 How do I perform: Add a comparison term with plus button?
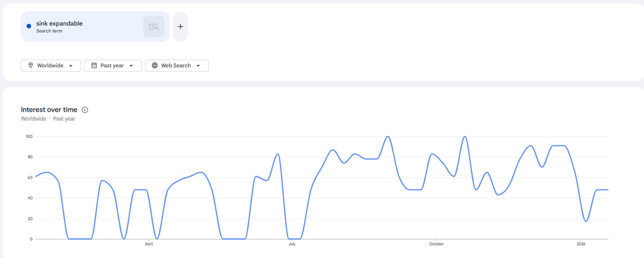point(180,27)
